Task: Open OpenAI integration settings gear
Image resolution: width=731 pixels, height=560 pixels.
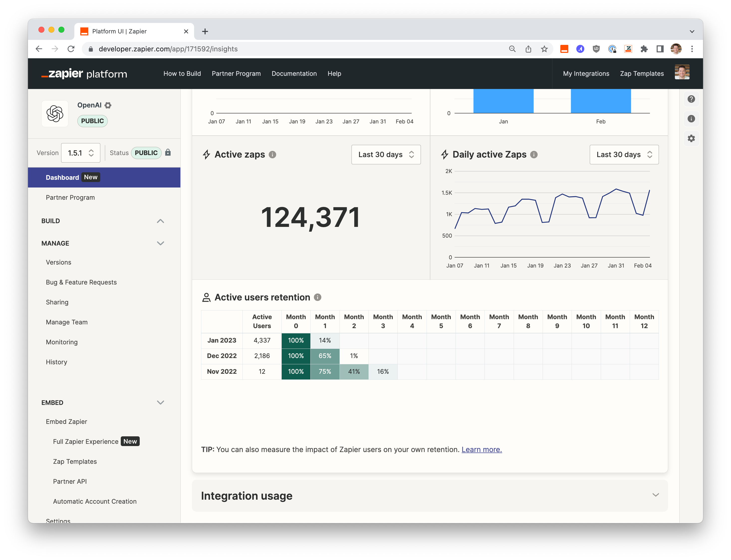Action: [108, 105]
